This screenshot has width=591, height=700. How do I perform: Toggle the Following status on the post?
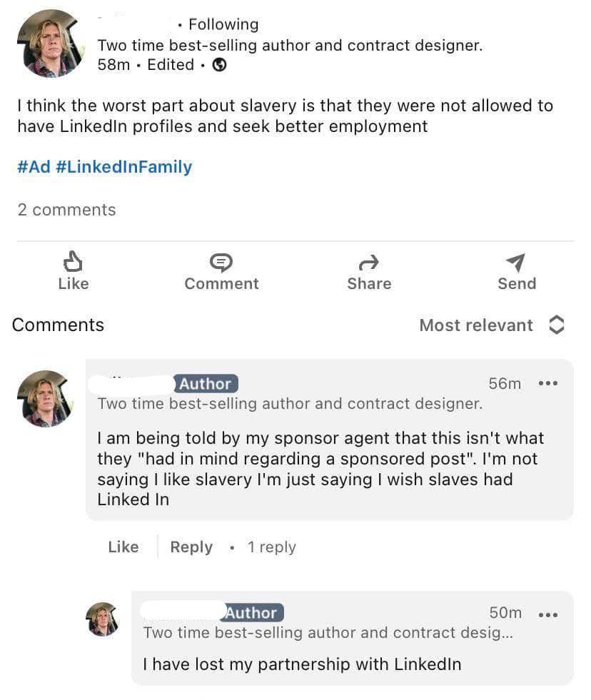223,24
